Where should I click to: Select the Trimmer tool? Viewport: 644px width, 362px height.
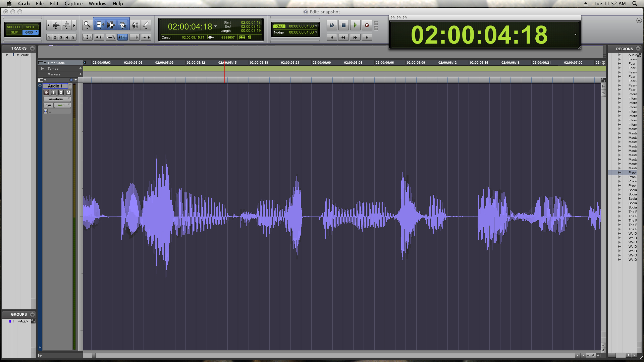click(100, 25)
